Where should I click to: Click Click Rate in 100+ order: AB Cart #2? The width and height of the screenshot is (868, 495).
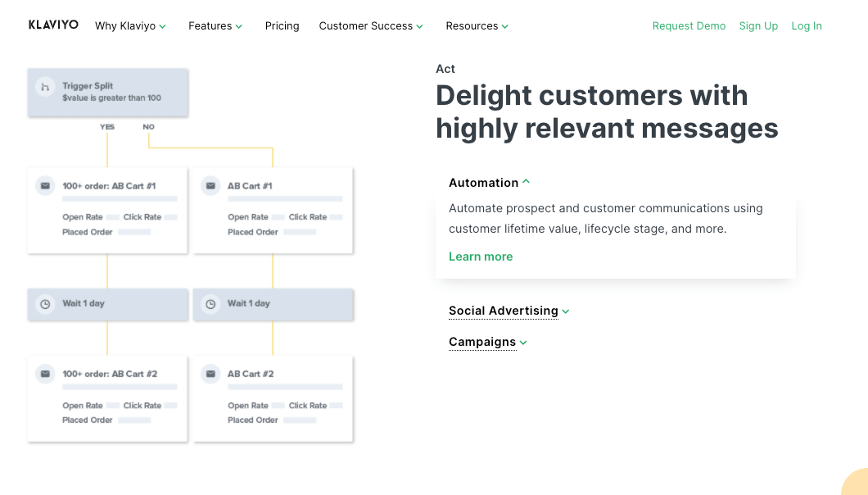pos(142,406)
